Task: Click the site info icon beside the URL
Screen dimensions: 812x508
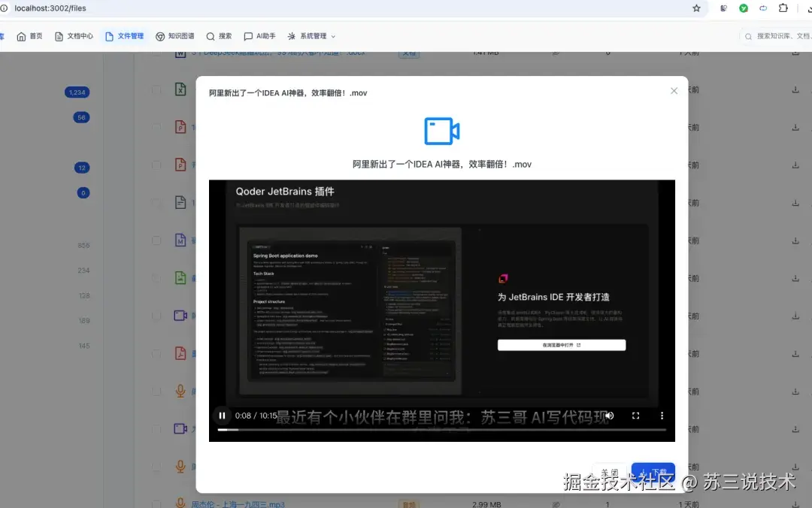Action: point(5,8)
